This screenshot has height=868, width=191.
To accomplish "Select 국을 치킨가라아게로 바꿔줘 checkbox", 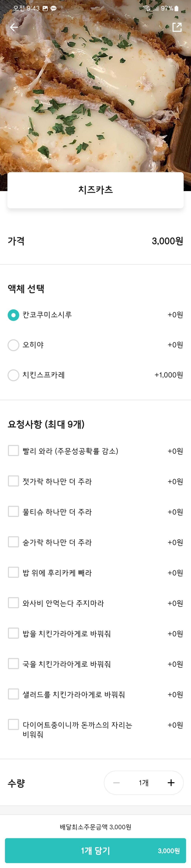I will (14, 664).
